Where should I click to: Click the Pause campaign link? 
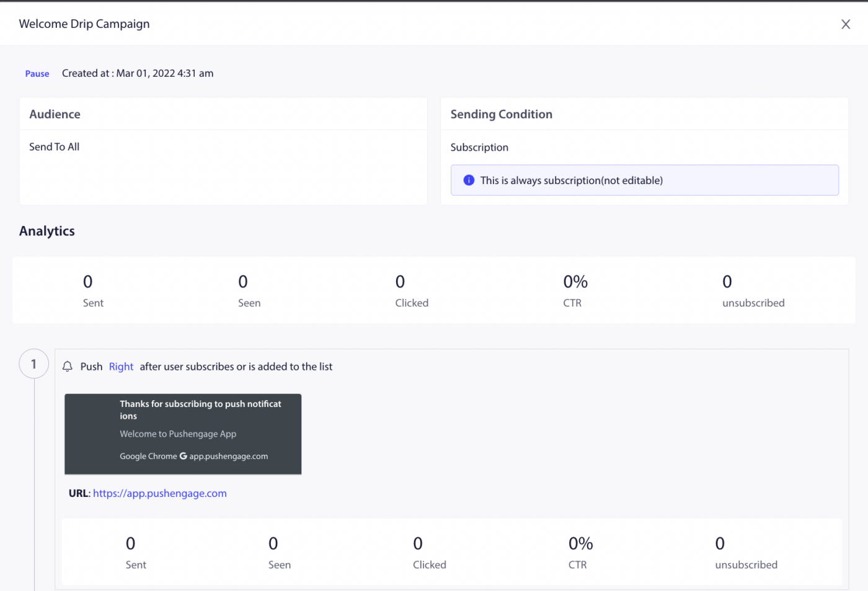(x=37, y=74)
